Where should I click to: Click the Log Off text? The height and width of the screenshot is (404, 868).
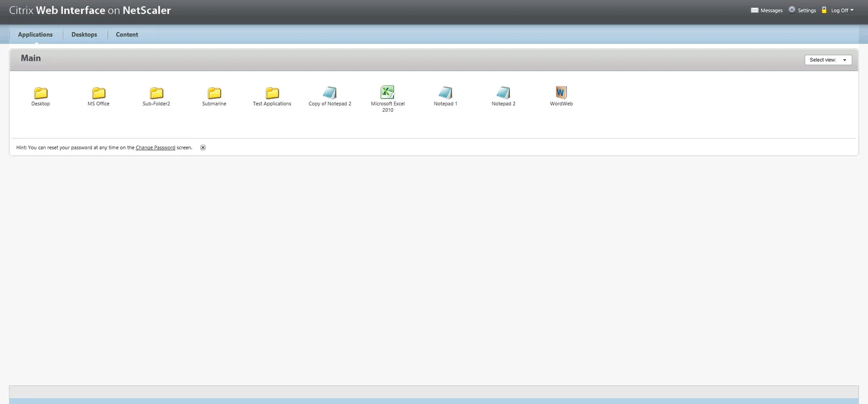(x=839, y=10)
